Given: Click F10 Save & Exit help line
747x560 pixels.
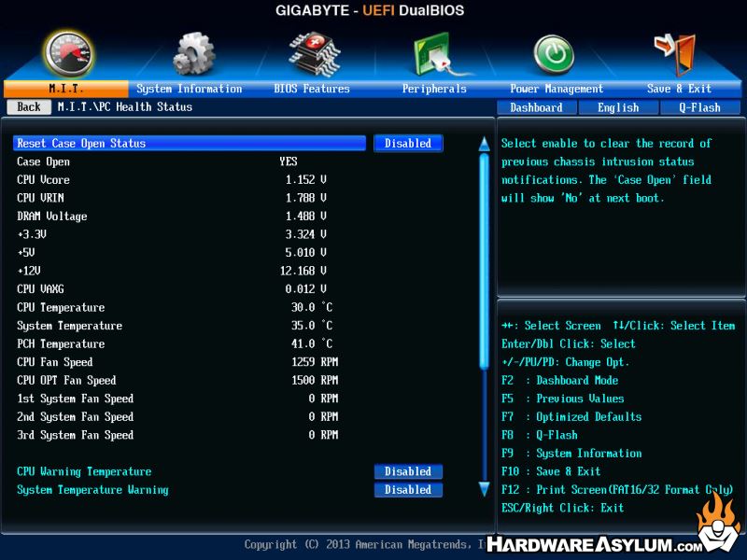Looking at the screenshot, I should click(x=551, y=471).
